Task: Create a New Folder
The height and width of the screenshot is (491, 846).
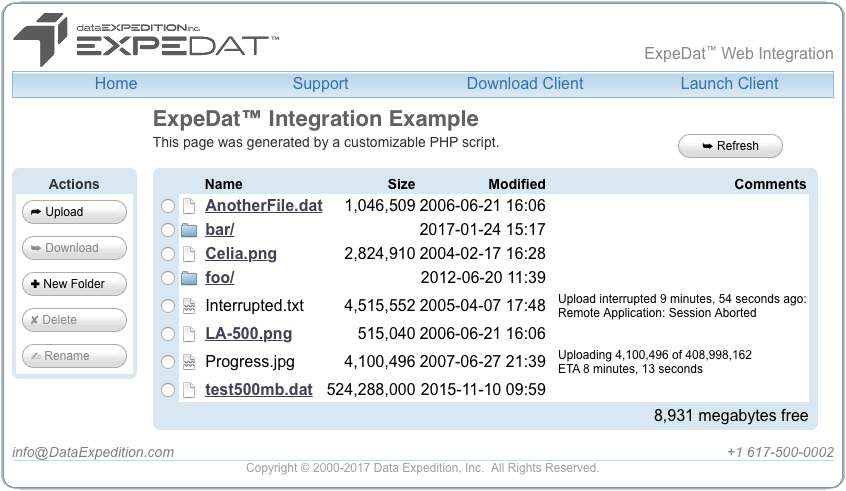Action: pyautogui.click(x=74, y=284)
